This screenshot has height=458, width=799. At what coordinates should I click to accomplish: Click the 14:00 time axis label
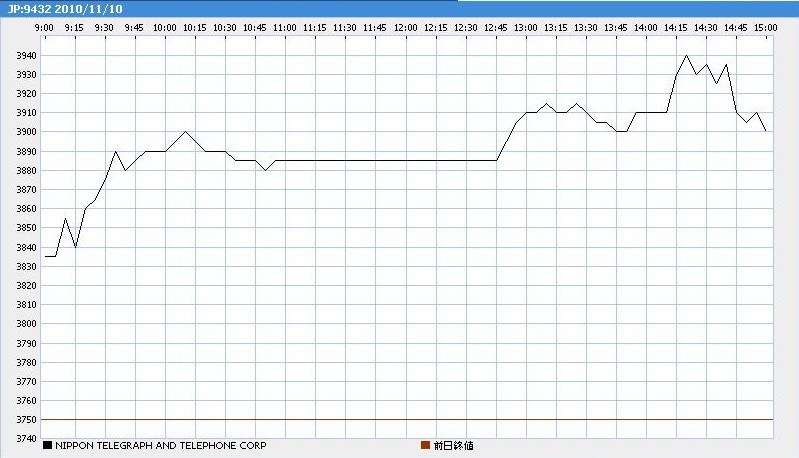tap(646, 28)
